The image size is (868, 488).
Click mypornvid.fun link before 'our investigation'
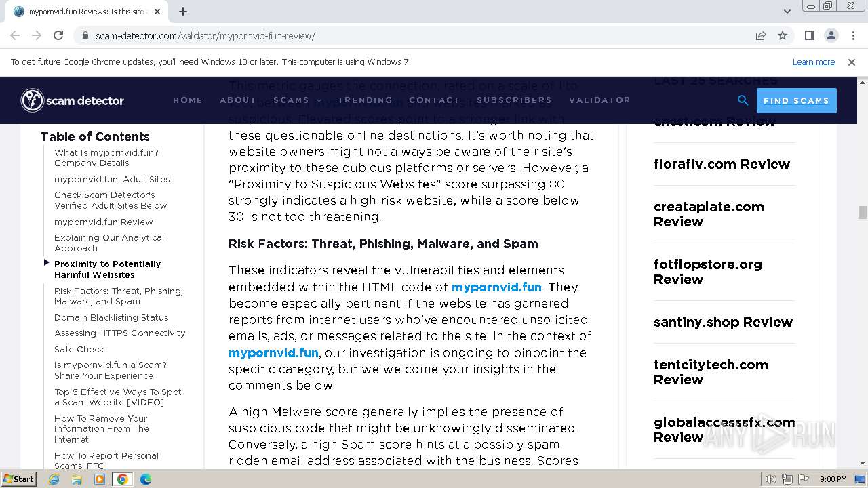tap(273, 353)
